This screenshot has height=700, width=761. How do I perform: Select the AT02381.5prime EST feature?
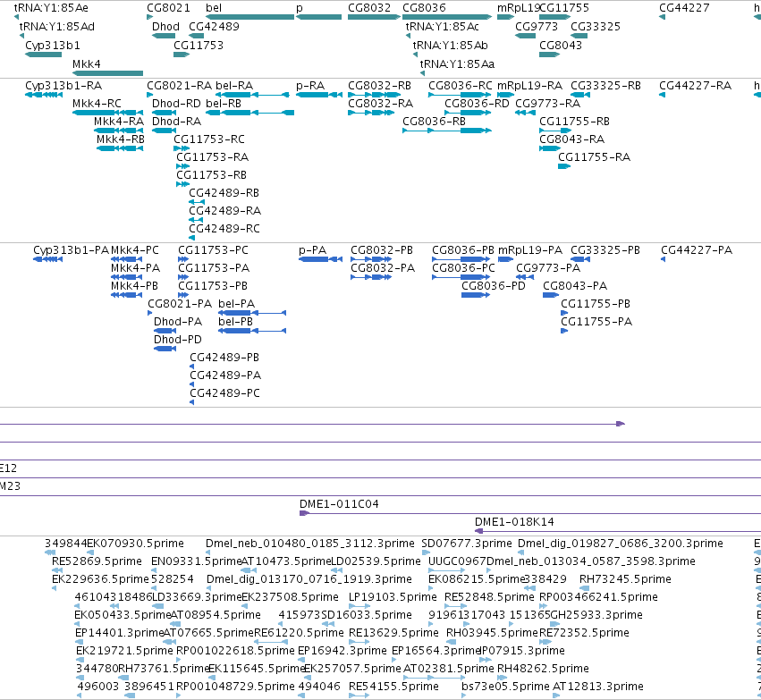[435, 677]
